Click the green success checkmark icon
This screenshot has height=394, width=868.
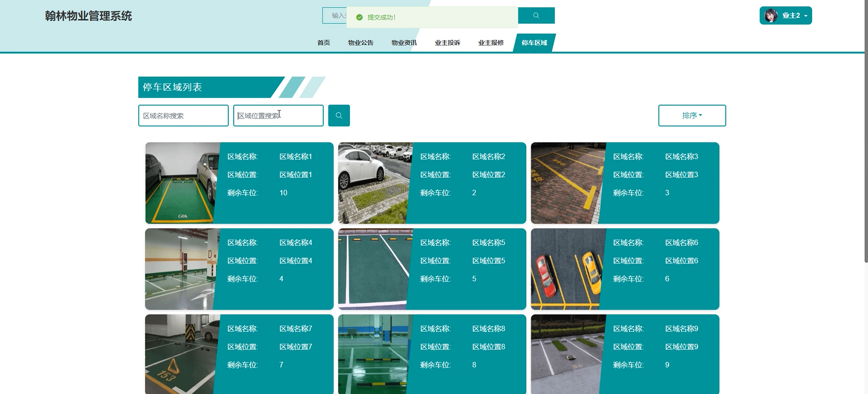click(359, 17)
